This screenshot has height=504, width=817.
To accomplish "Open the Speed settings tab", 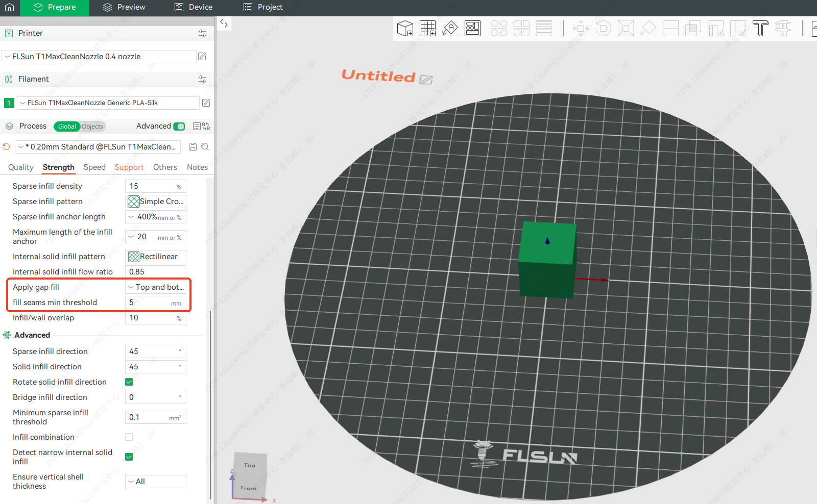I will coord(94,167).
